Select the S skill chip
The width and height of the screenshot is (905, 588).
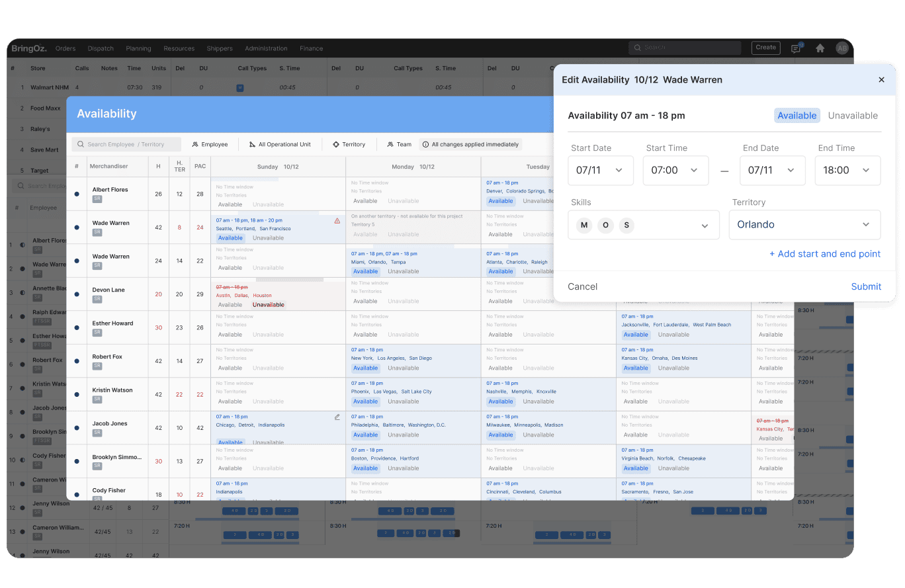tap(626, 225)
